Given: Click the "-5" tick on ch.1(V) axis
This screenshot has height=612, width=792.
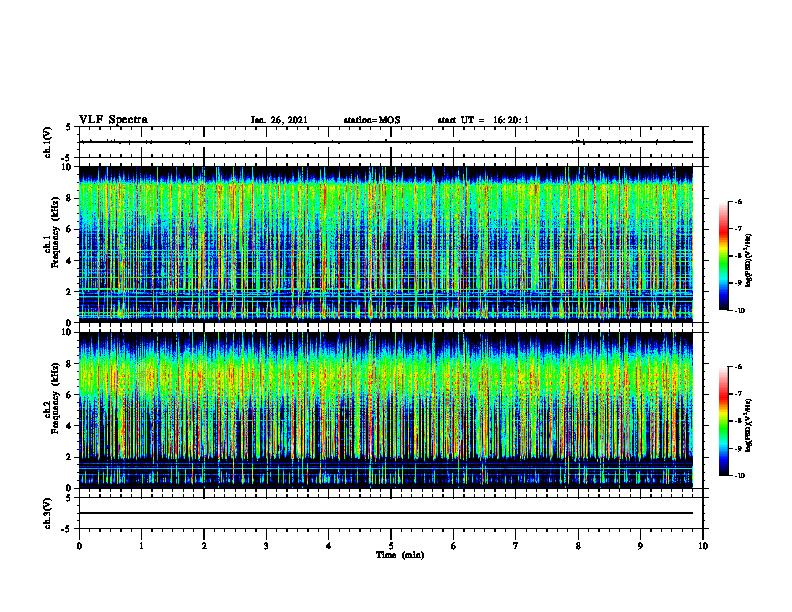Looking at the screenshot, I should (x=67, y=158).
